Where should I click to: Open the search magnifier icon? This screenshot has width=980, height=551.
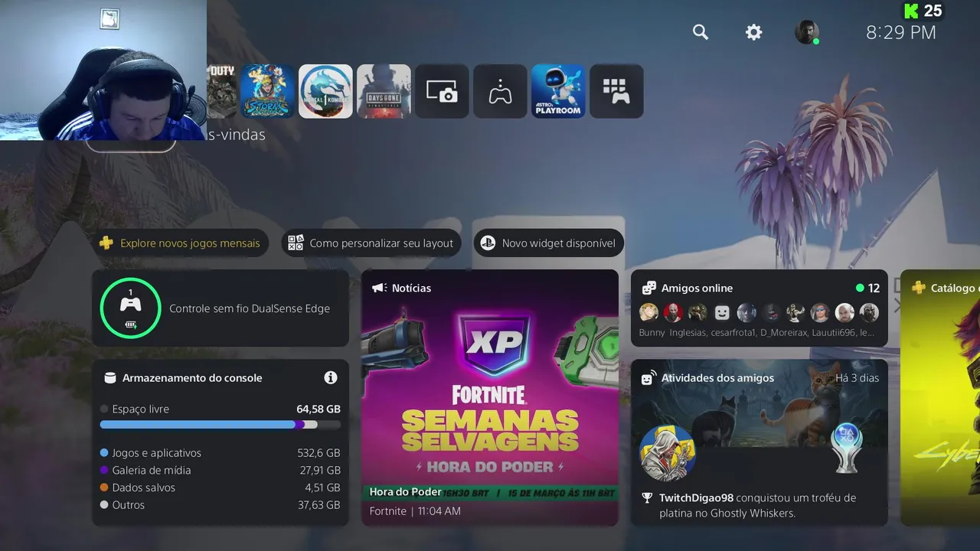(701, 32)
